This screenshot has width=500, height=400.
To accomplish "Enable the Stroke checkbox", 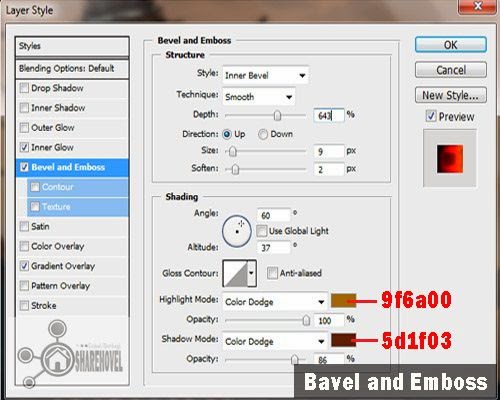I will [x=24, y=305].
